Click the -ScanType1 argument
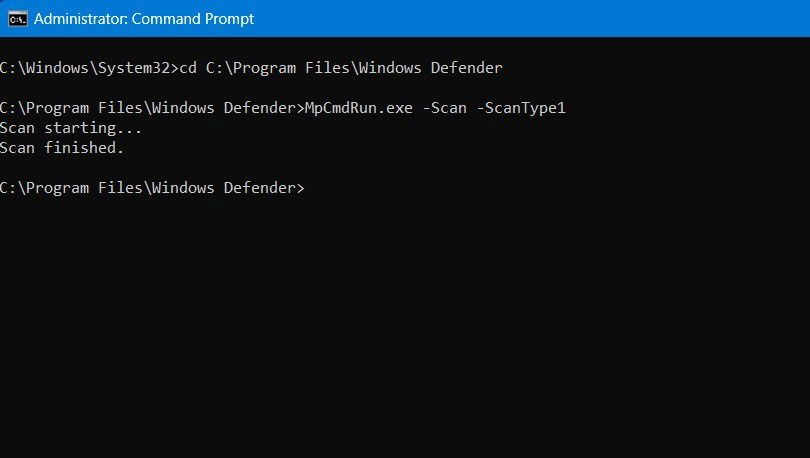This screenshot has width=810, height=458. pos(521,108)
